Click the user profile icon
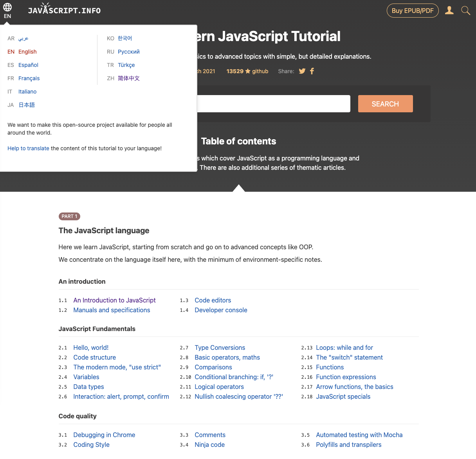Screen dimensions: 476x459 [x=449, y=11]
